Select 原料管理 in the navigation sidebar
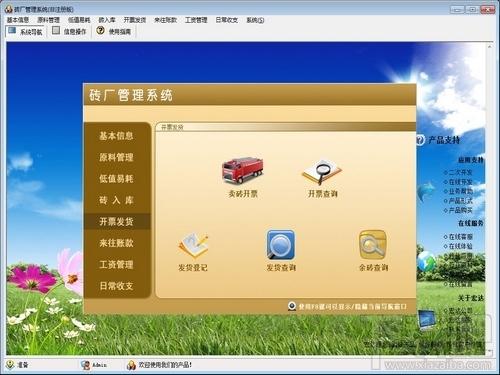Image resolution: width=500 pixels, height=375 pixels. click(x=116, y=157)
